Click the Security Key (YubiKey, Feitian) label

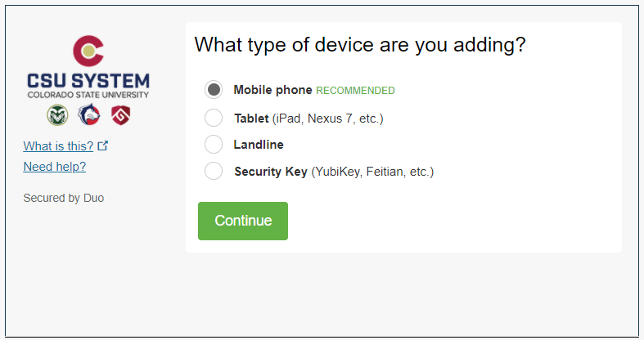click(333, 172)
